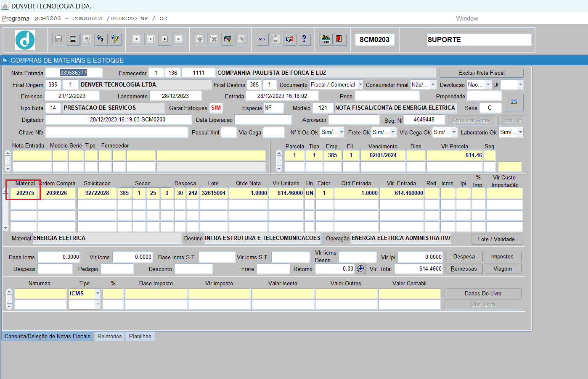
Task: Click the Excluir Nota Fiscal button
Action: click(x=482, y=73)
